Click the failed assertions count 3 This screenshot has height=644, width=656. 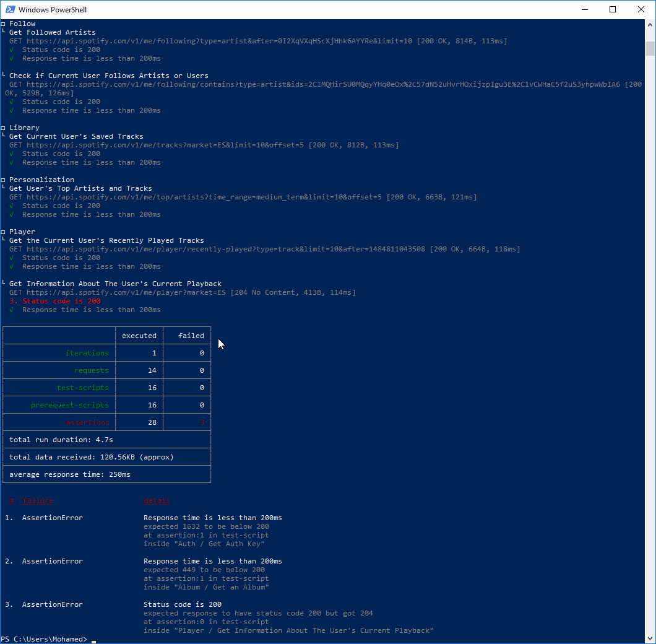[x=202, y=422]
